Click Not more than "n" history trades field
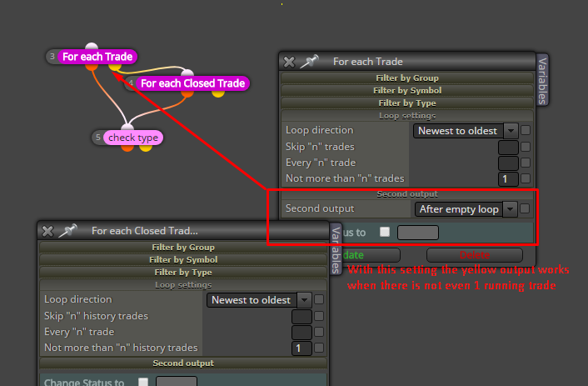The width and height of the screenshot is (588, 386). [301, 348]
